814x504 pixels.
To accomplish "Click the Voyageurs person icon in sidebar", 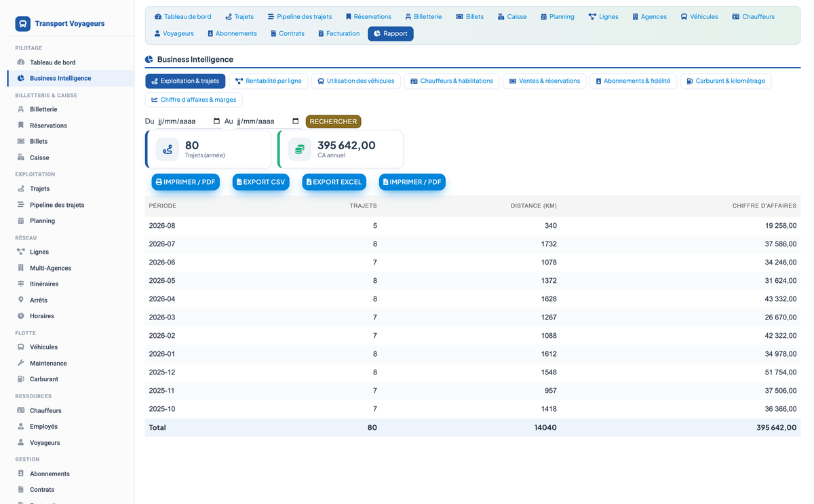I will pos(21,442).
